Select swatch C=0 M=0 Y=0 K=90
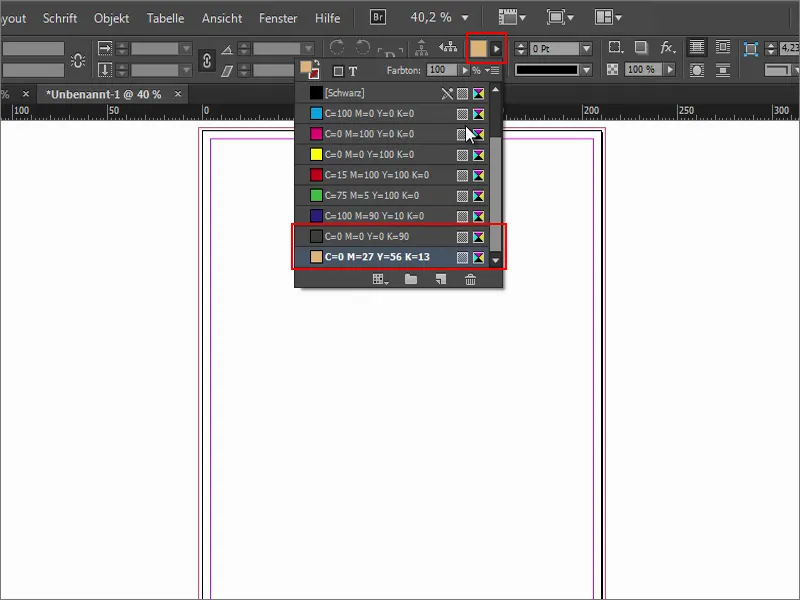Image resolution: width=800 pixels, height=600 pixels. pyautogui.click(x=391, y=236)
